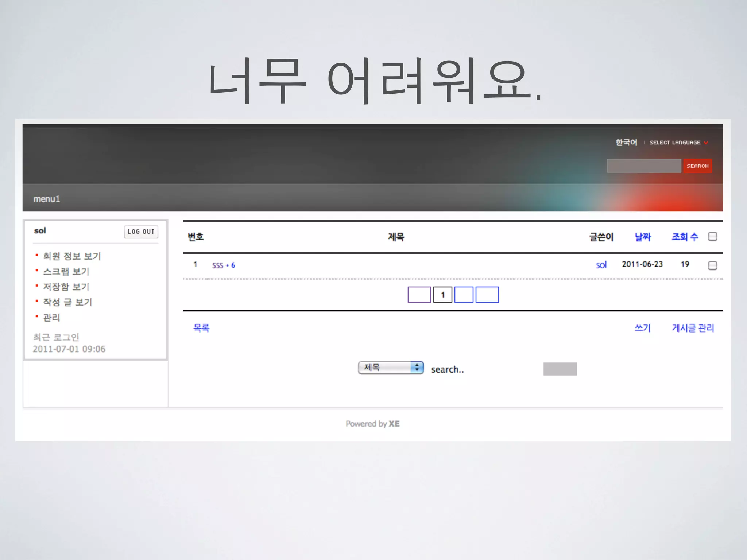Click the LOG OUT button

[141, 232]
